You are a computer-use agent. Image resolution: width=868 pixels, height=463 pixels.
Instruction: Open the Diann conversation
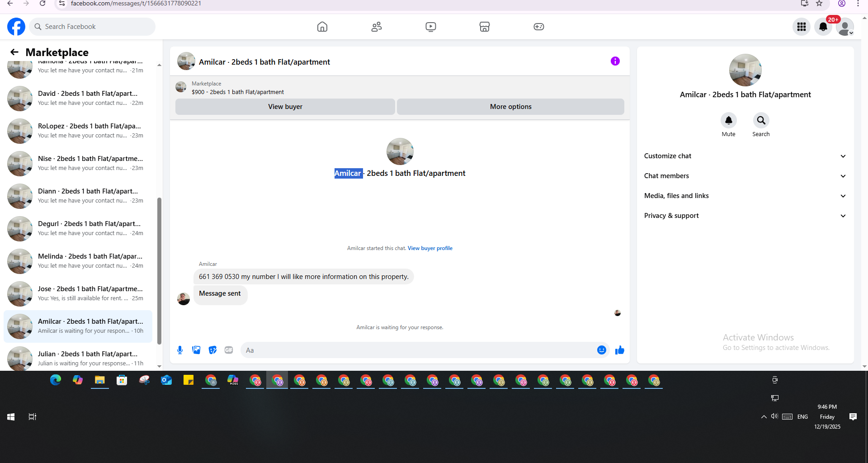[x=78, y=196]
